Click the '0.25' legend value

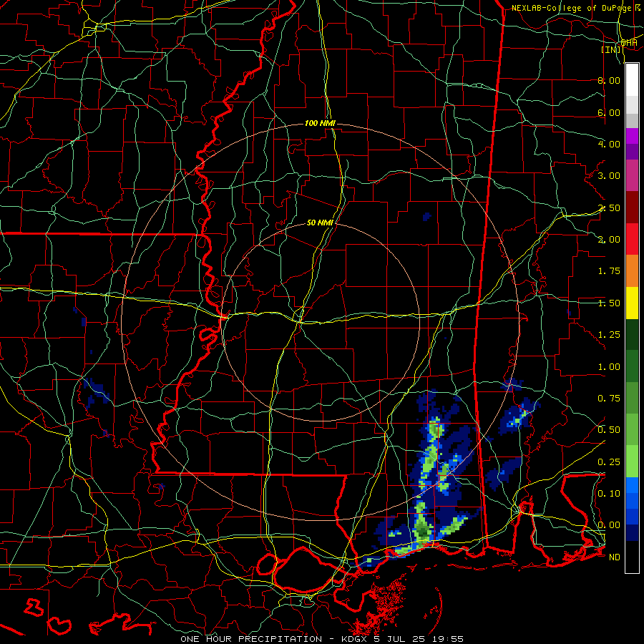click(609, 462)
